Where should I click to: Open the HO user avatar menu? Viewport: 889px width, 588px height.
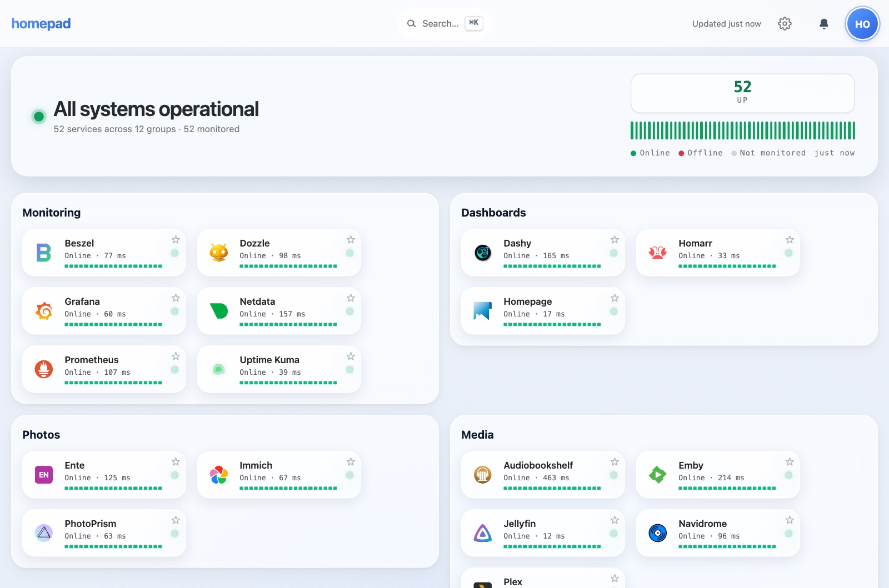coord(862,24)
